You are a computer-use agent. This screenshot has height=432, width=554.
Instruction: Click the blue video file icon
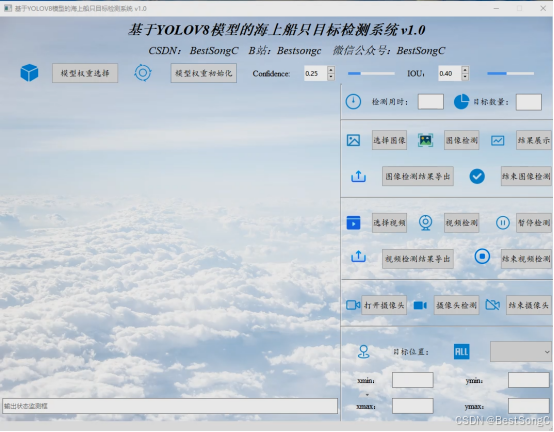353,223
